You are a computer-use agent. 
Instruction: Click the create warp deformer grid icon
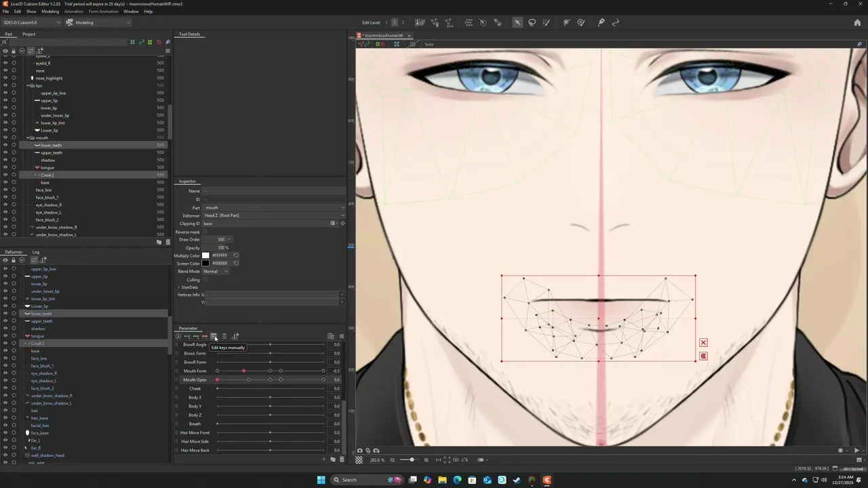(469, 22)
